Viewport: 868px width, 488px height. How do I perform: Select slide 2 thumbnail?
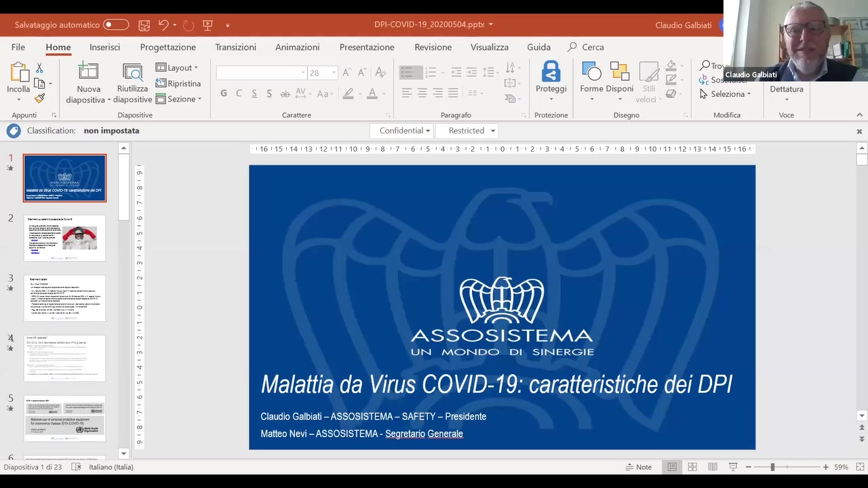pos(64,238)
